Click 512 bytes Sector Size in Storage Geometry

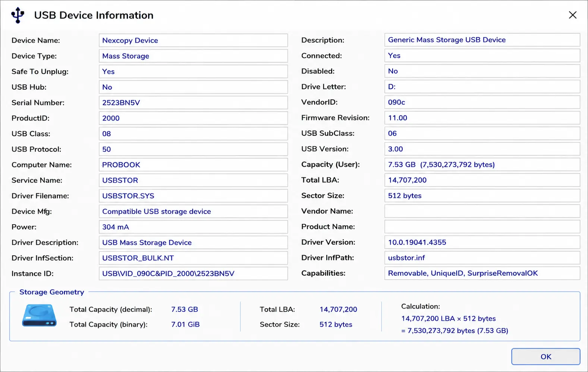click(x=336, y=324)
